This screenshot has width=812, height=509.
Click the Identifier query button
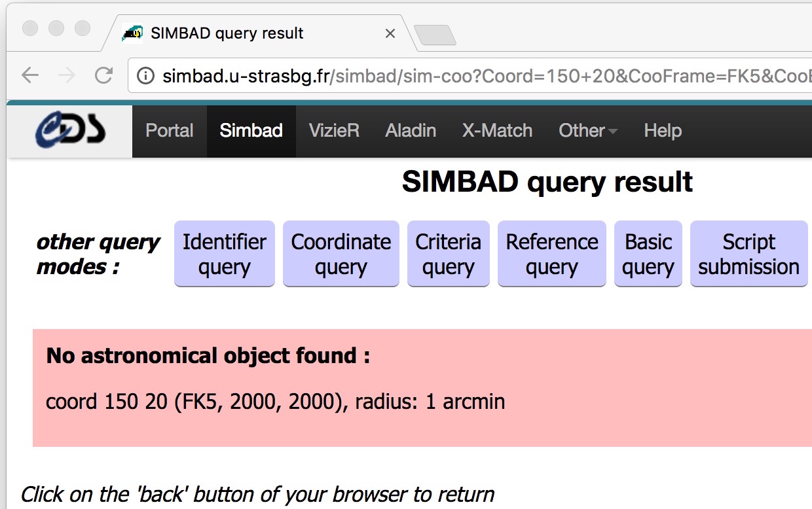[x=224, y=254]
